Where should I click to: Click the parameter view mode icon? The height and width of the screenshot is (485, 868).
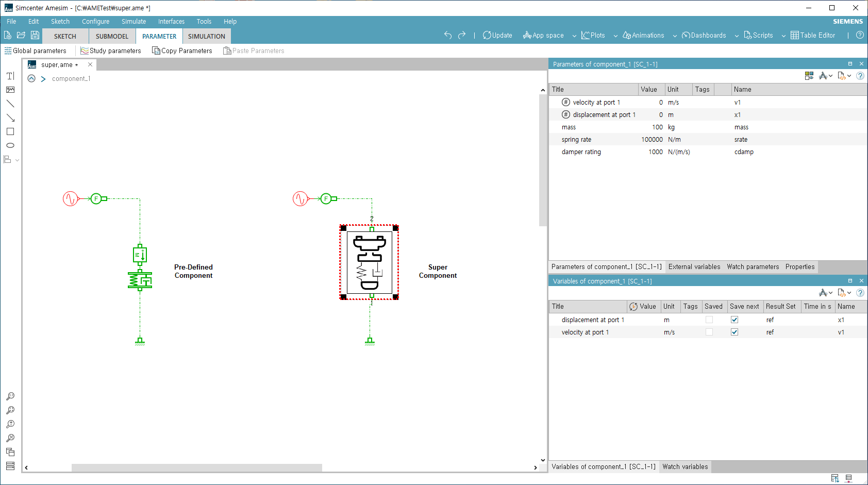point(809,76)
